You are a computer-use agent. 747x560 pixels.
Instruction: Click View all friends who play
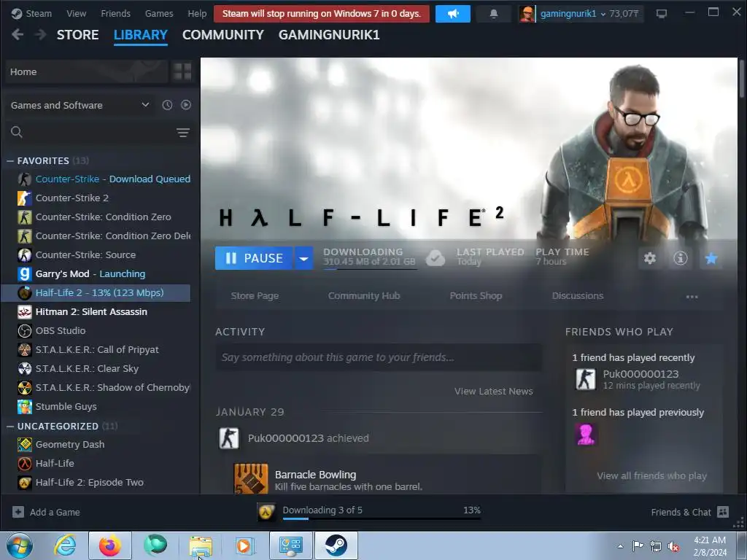(x=651, y=475)
